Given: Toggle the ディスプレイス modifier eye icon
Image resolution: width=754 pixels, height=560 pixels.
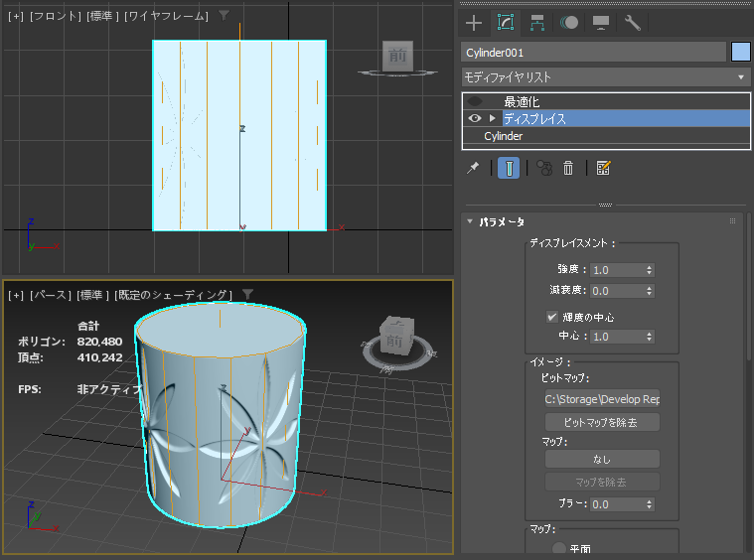Looking at the screenshot, I should 475,118.
